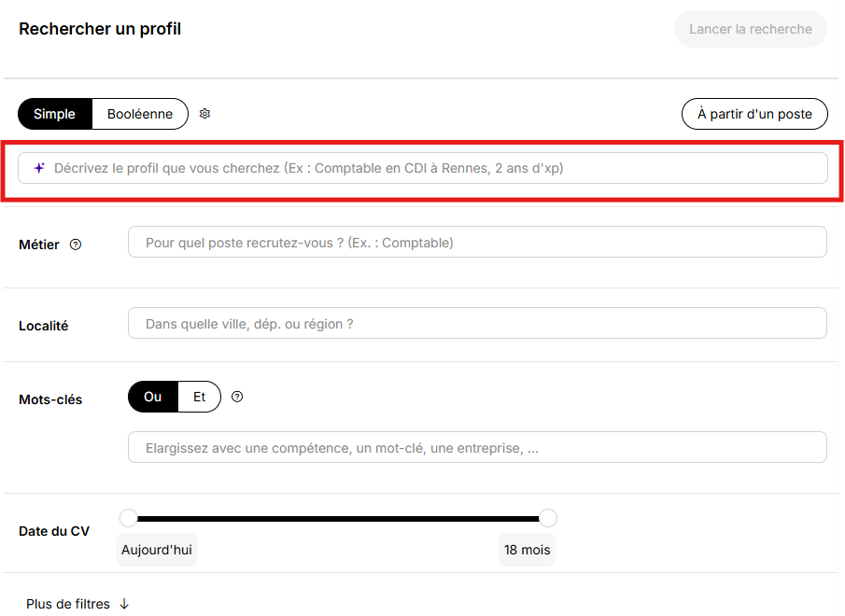This screenshot has height=616, width=845.
Task: Click the AI sparkle icon in description field
Action: [39, 168]
